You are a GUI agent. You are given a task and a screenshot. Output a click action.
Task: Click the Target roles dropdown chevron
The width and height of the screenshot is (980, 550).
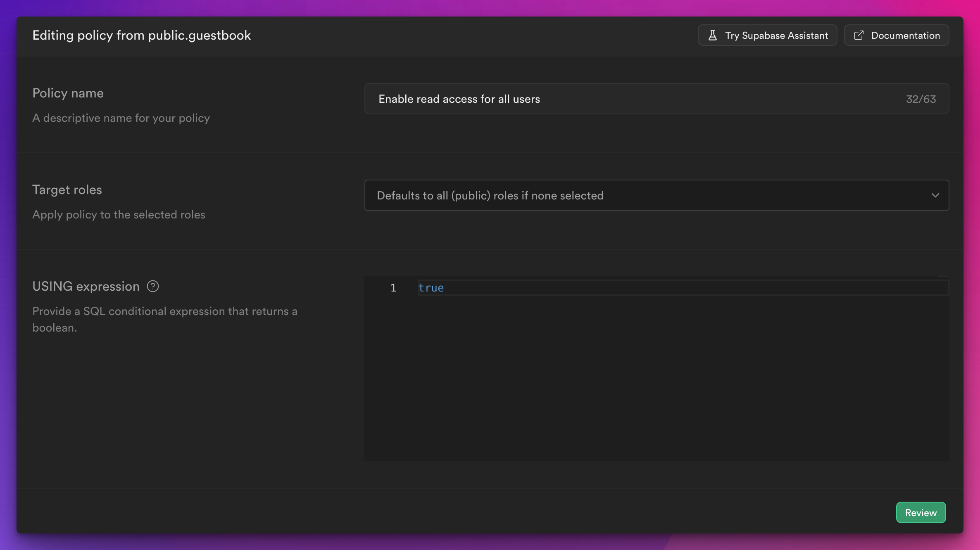coord(935,195)
